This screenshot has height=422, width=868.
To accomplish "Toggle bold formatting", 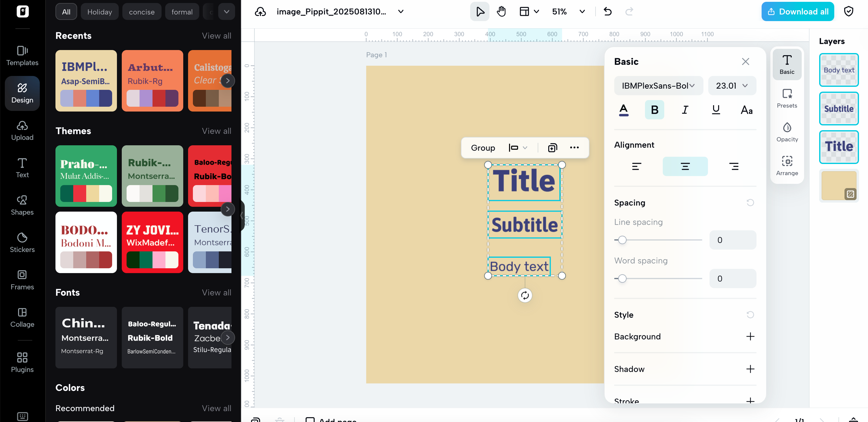I will click(x=654, y=109).
